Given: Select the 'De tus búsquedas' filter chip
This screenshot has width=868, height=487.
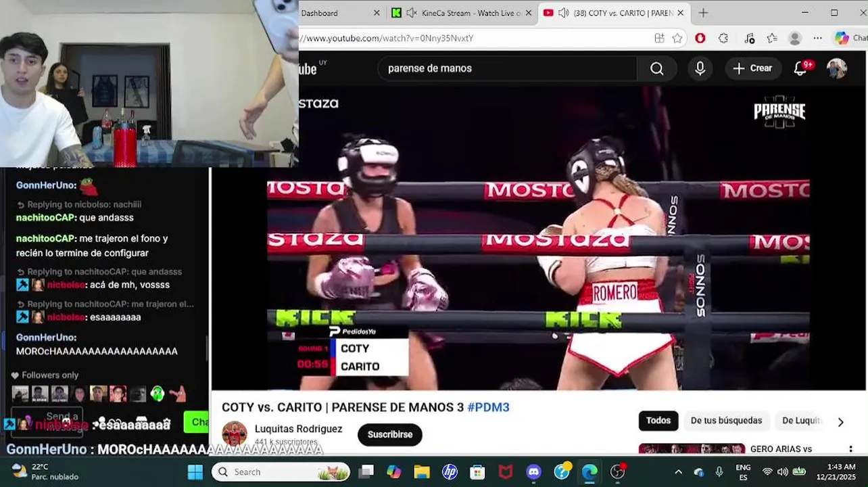Looking at the screenshot, I should [x=726, y=421].
